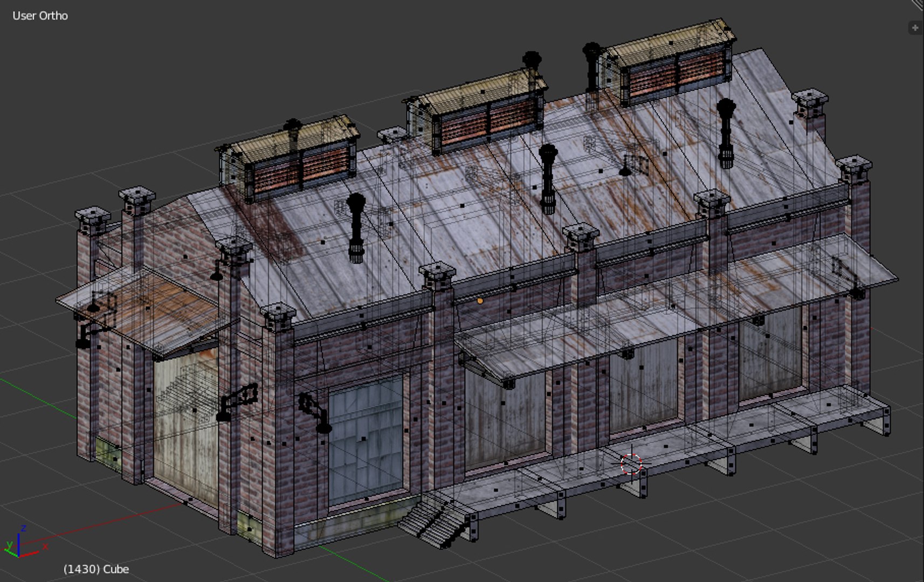
Task: Click the striped area-split corner widget
Action: [918, 5]
